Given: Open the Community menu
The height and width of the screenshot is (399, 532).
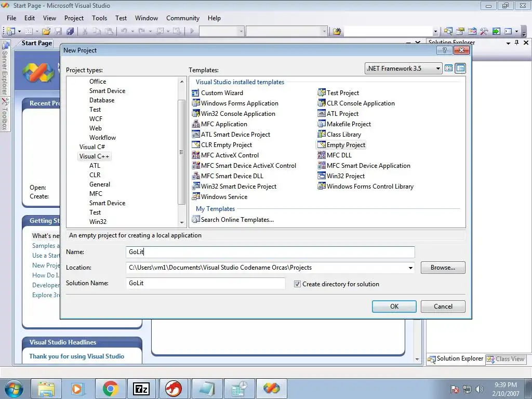Looking at the screenshot, I should pyautogui.click(x=182, y=18).
